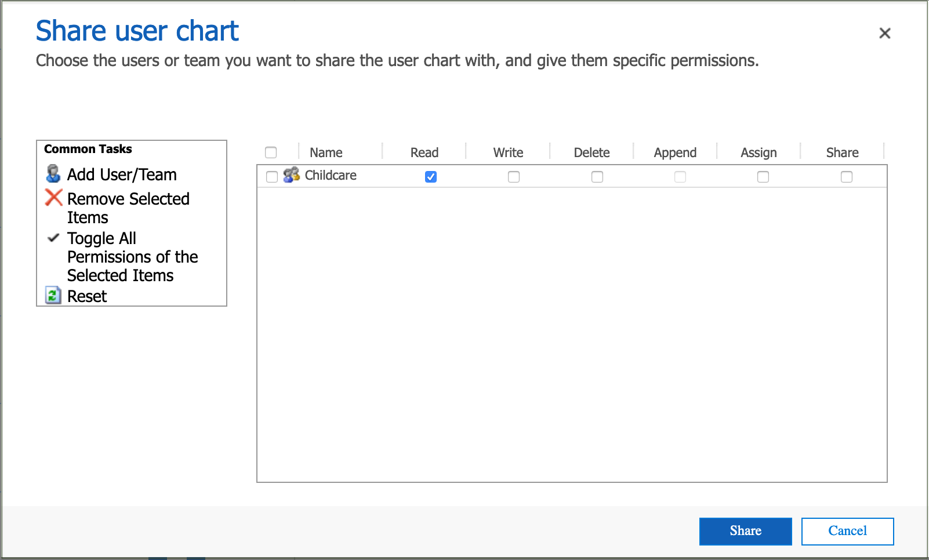Click the blue Share button
Viewport: 929px width, 560px height.
(x=746, y=531)
